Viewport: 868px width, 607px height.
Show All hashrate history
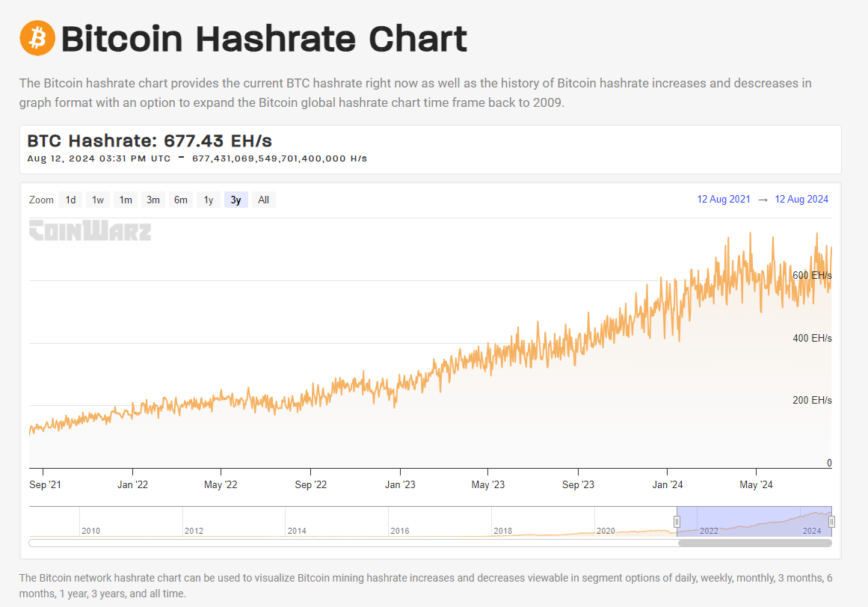(263, 200)
